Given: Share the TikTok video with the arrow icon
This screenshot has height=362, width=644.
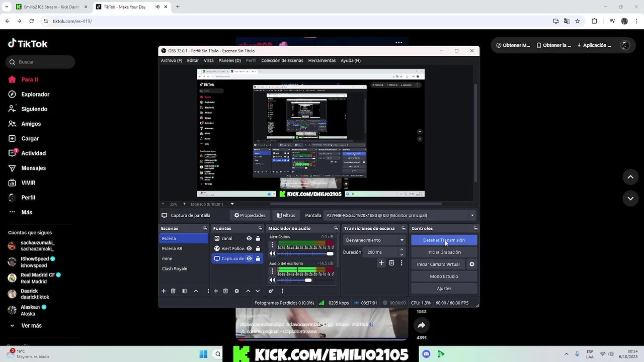Looking at the screenshot, I should 422,325.
